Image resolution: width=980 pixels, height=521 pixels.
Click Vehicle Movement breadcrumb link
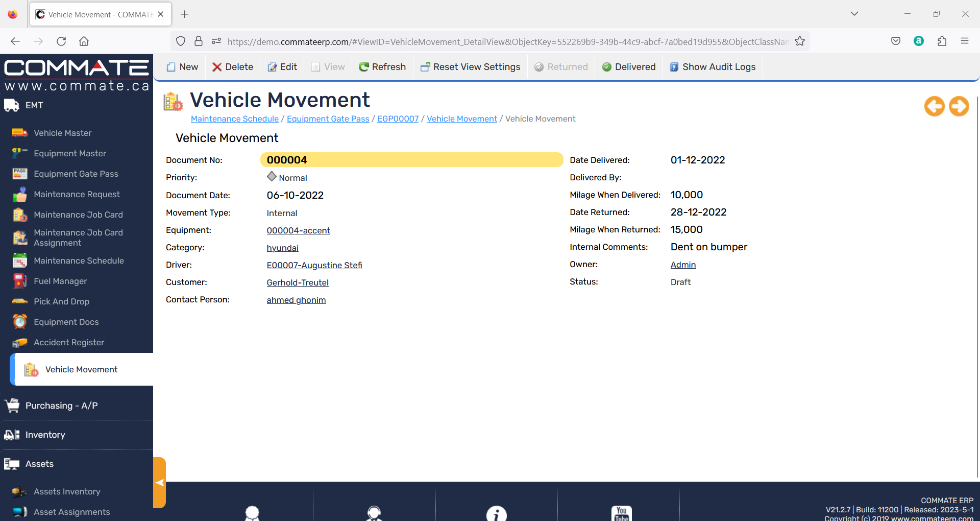(x=461, y=119)
